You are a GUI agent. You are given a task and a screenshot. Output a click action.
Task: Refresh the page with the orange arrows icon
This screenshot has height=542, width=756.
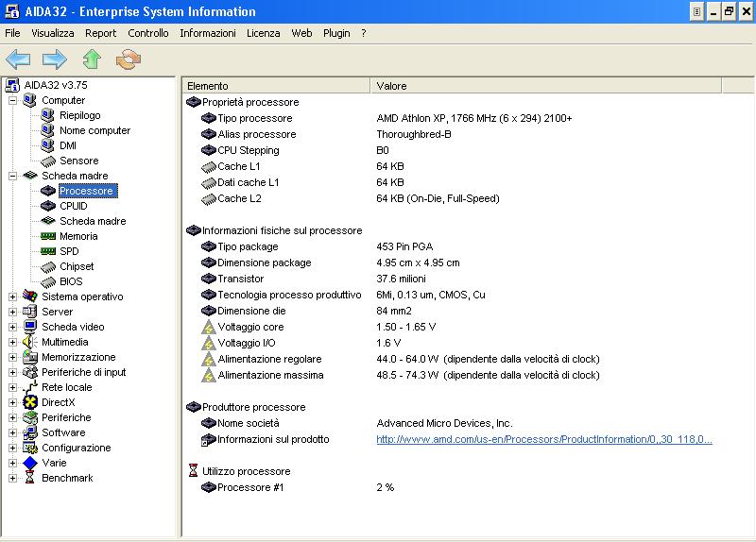click(x=129, y=59)
